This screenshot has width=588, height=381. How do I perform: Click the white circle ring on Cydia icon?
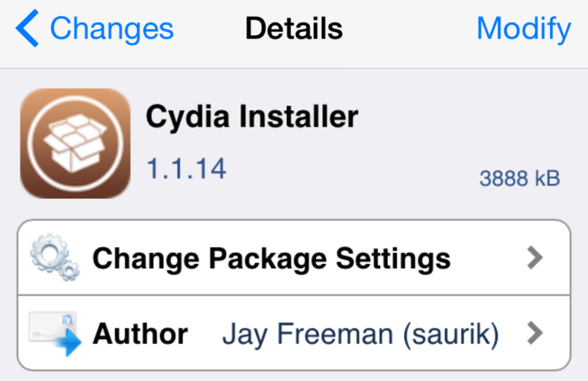click(x=75, y=144)
